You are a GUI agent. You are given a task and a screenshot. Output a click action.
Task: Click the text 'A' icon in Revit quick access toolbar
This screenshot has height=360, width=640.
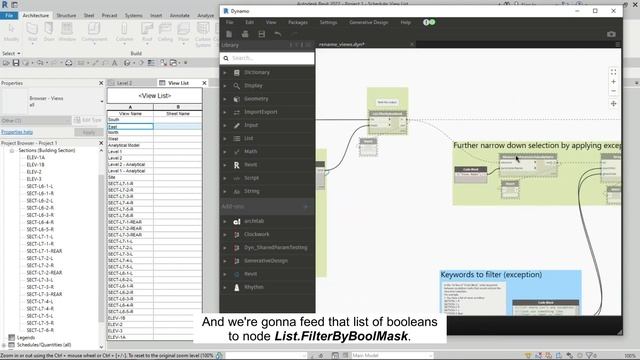click(x=115, y=63)
